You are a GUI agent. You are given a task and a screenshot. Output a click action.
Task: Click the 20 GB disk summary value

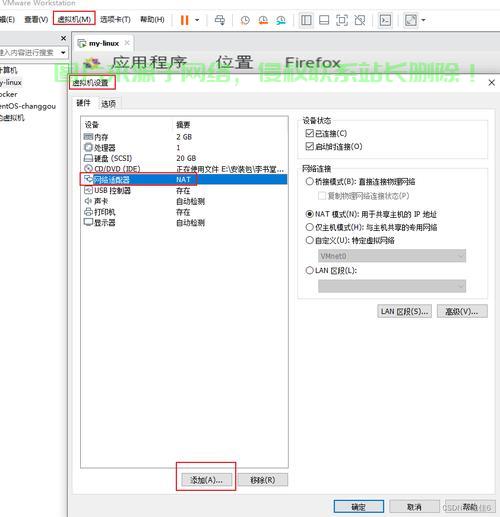186,158
